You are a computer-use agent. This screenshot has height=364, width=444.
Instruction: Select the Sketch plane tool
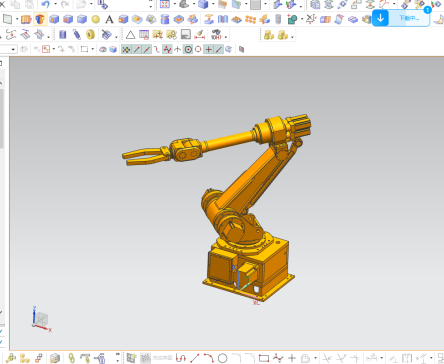pos(7,19)
